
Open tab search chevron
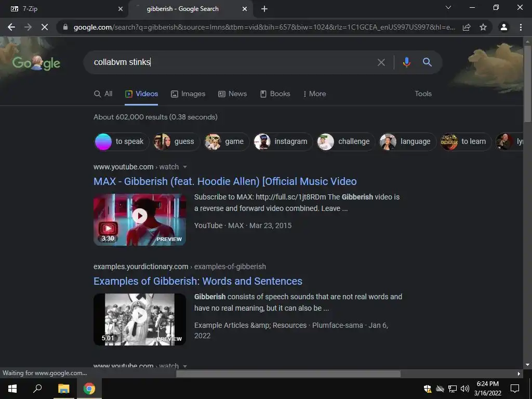tap(448, 7)
